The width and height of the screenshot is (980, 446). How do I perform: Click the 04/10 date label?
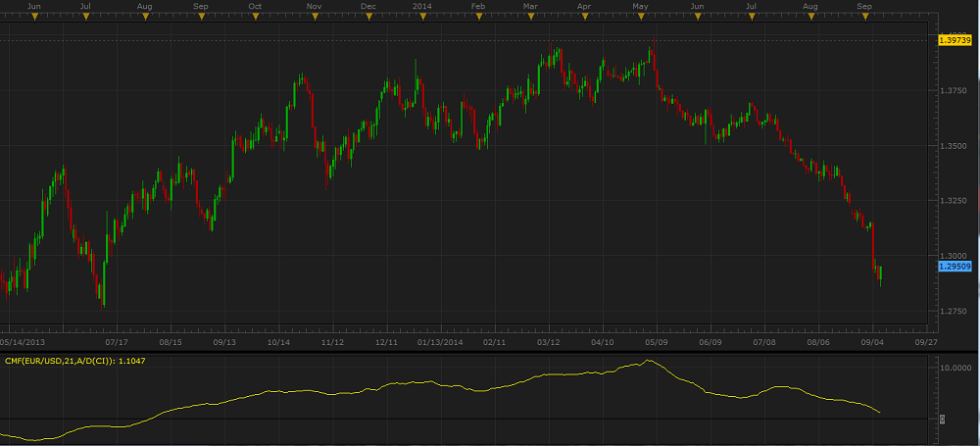click(x=603, y=342)
